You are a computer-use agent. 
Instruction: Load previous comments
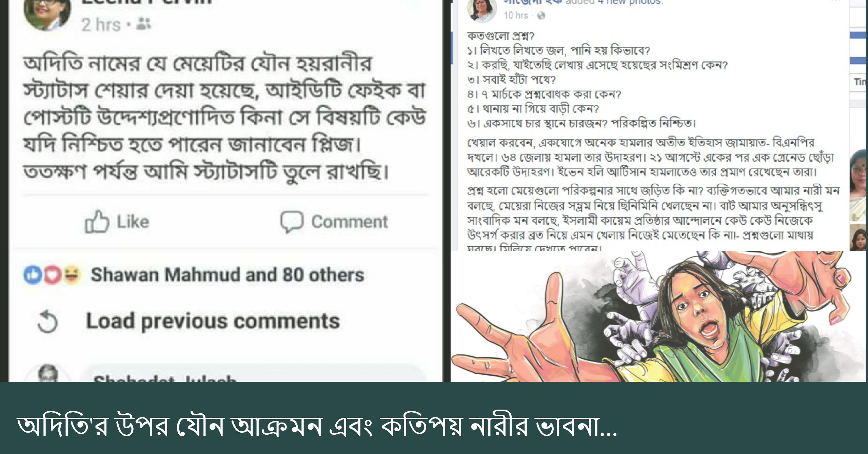pyautogui.click(x=213, y=321)
